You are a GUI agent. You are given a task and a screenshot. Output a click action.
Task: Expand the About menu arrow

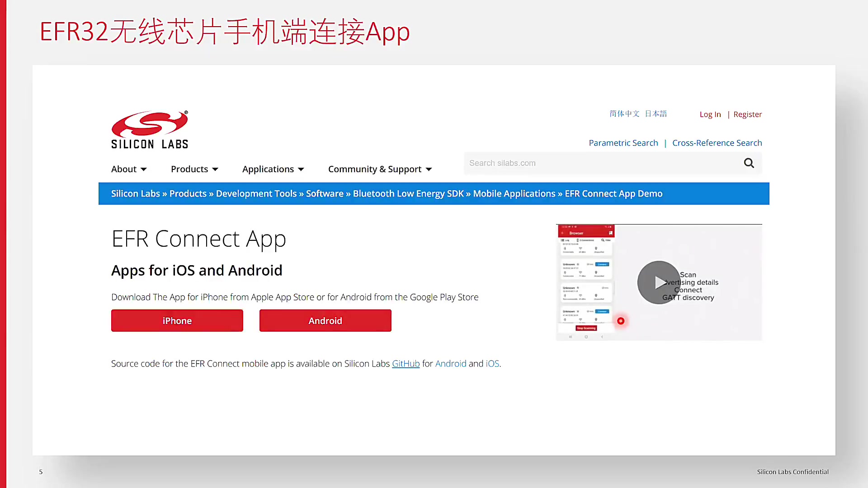click(x=144, y=169)
